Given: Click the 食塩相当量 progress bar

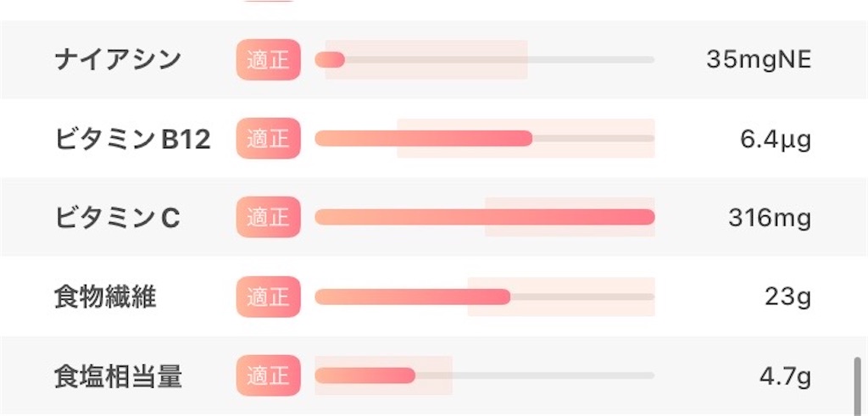Looking at the screenshot, I should [x=485, y=375].
